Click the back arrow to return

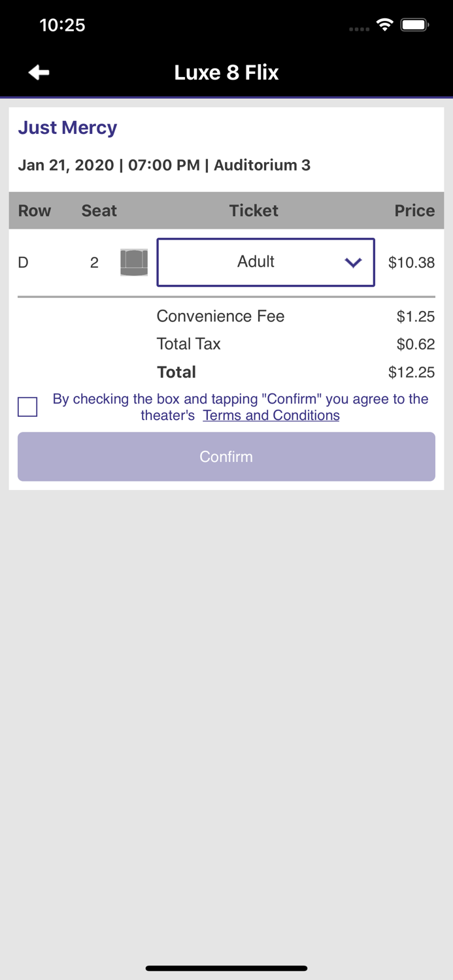37,72
